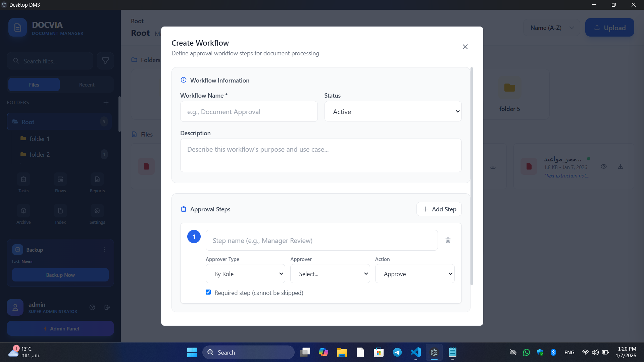Viewport: 644px width, 362px height.
Task: Open the Backup options three-dot menu
Action: pos(104,250)
